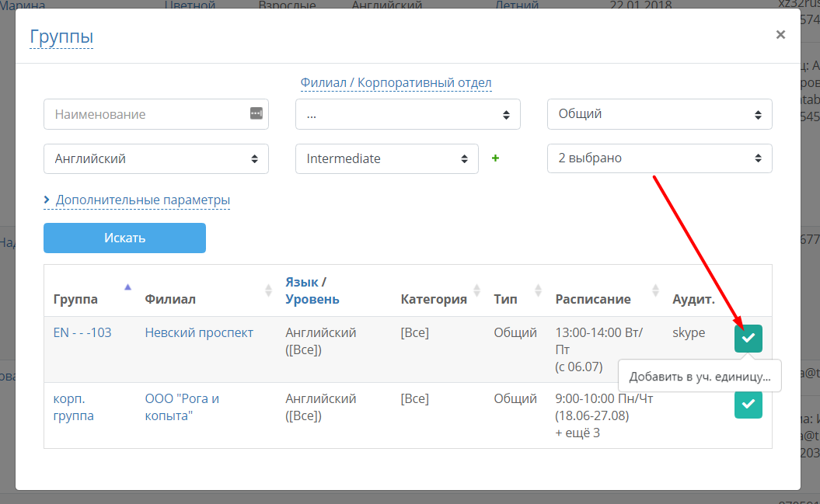Click the Филиал column header text
This screenshot has height=504, width=820.
[170, 299]
